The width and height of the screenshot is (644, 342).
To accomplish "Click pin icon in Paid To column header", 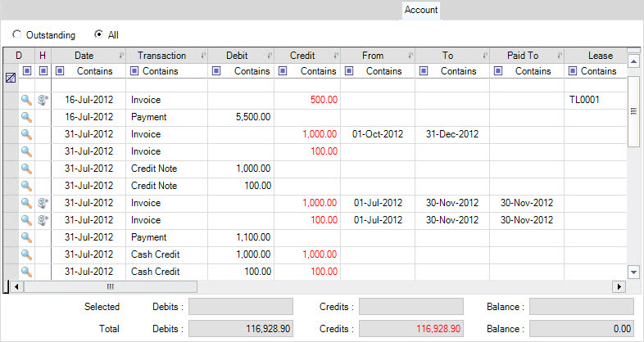I will [x=560, y=56].
